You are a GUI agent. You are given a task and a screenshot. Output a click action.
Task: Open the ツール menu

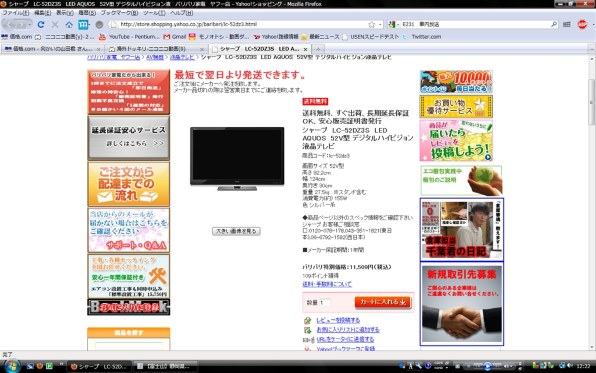coord(154,13)
